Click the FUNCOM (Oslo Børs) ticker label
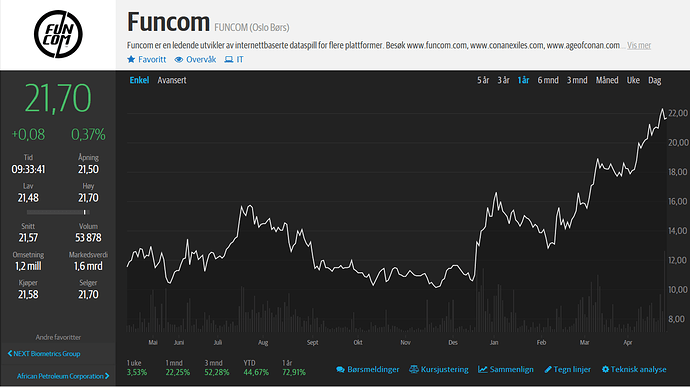 pyautogui.click(x=252, y=27)
